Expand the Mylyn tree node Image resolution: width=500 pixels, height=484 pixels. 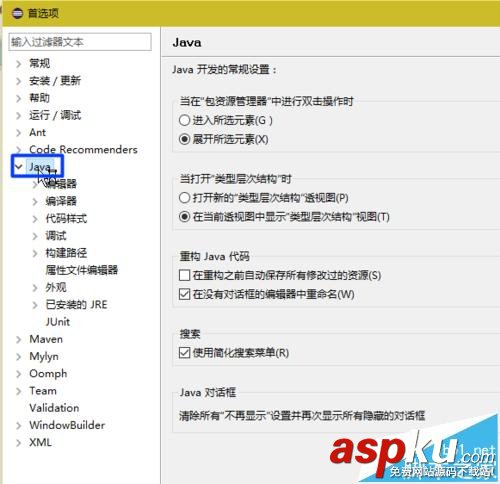tap(19, 357)
